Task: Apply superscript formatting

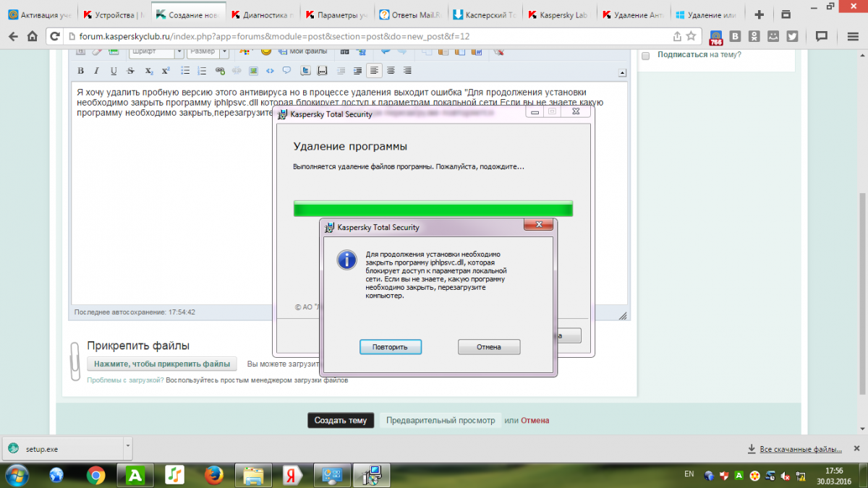Action: pyautogui.click(x=166, y=71)
